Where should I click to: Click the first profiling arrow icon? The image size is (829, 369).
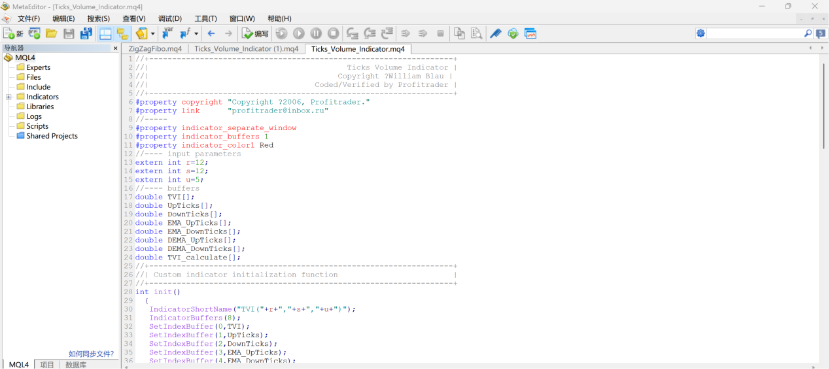406,33
